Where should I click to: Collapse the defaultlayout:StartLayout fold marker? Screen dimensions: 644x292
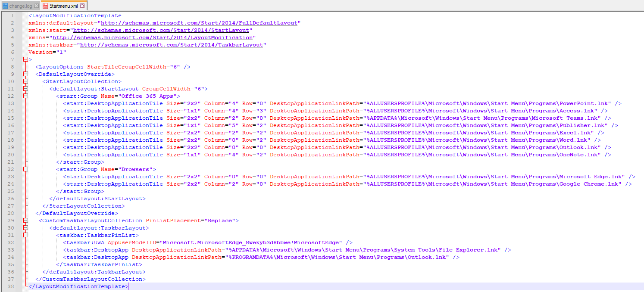(x=25, y=89)
